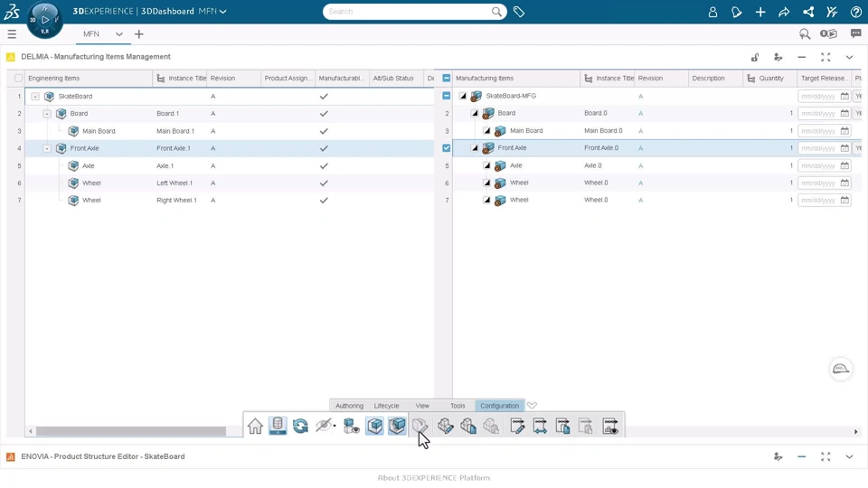Click the hard hat icon on the right side

[841, 369]
